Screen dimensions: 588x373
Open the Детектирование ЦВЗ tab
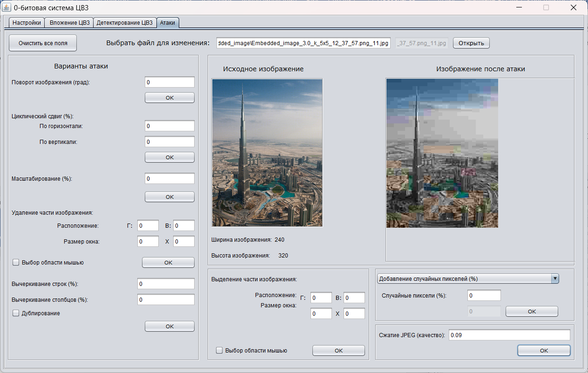(124, 22)
